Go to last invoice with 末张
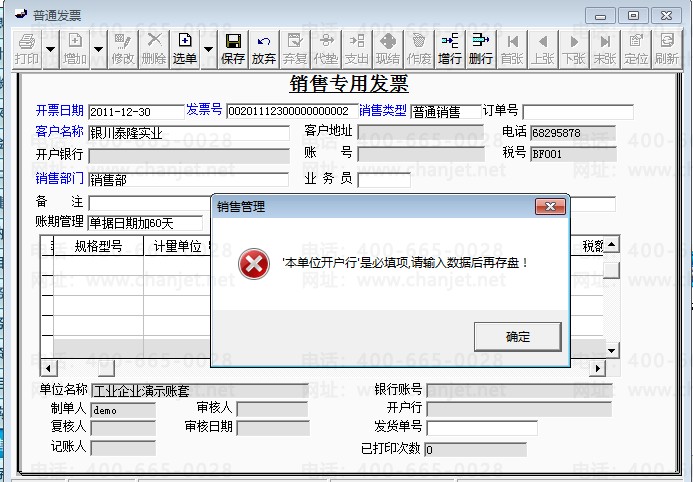The height and width of the screenshot is (482, 693). click(605, 49)
